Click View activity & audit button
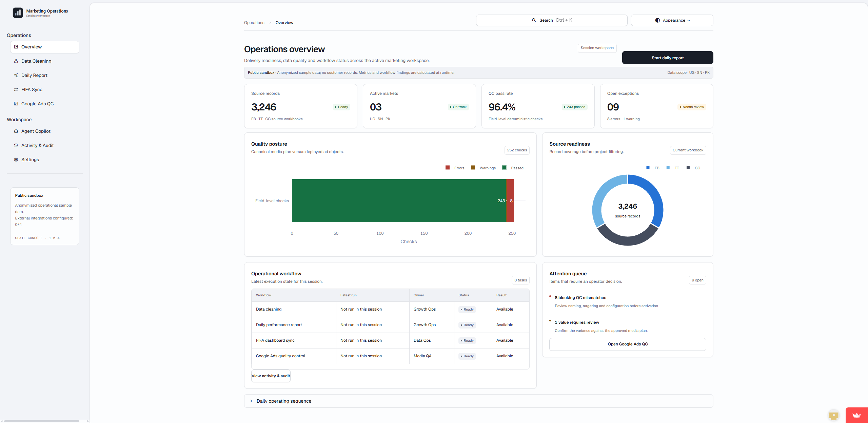868x423 pixels. 271,376
